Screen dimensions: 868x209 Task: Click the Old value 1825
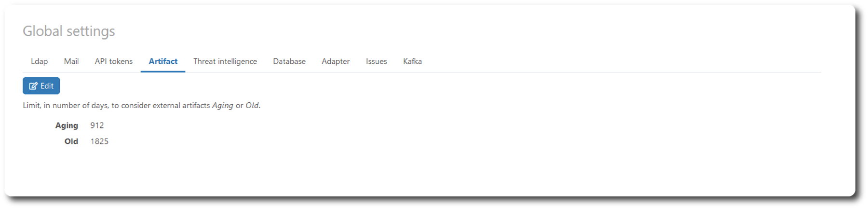coord(99,141)
